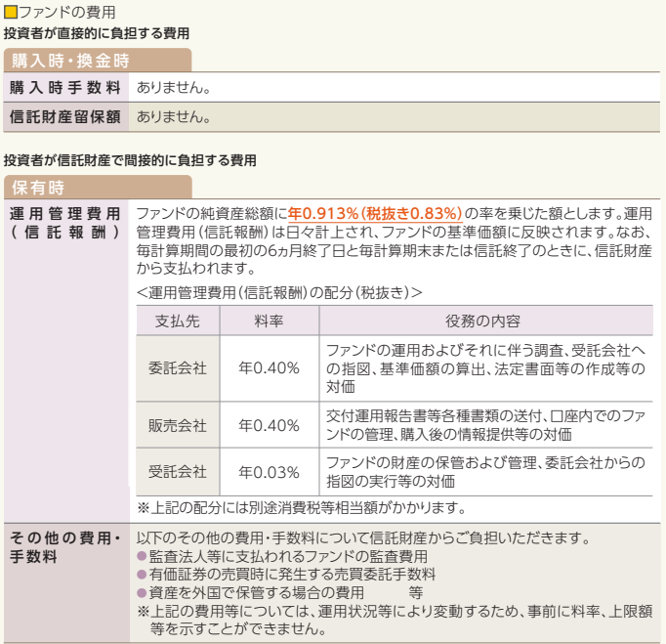Click the 運用管理費用(信託報酬) row label
Image resolution: width=666 pixels, height=644 pixels.
pos(65,223)
